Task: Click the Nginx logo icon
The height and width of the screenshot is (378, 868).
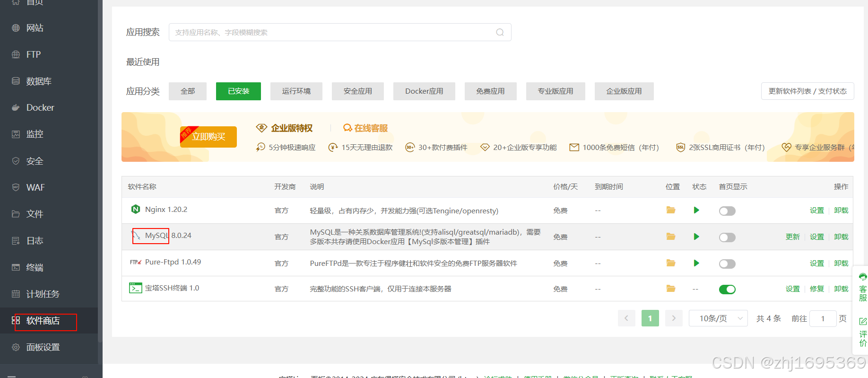Action: pos(136,209)
